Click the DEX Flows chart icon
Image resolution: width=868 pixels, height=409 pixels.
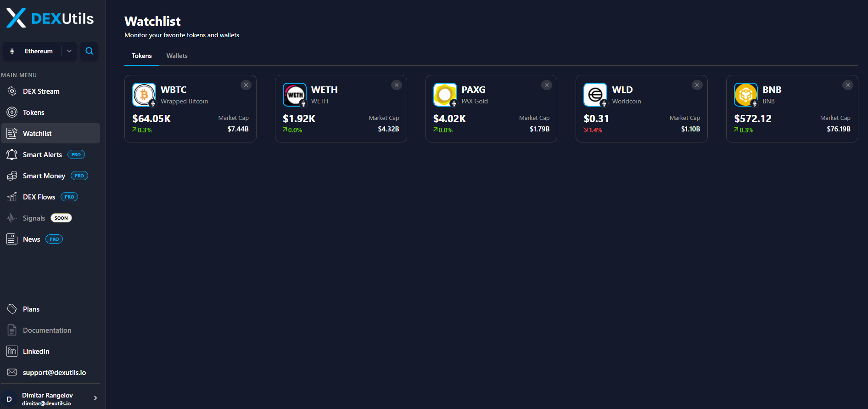click(12, 197)
